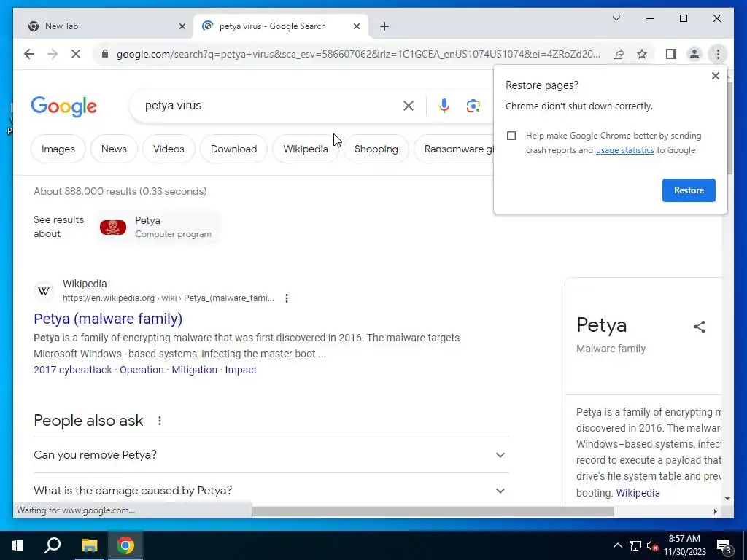Expand 'Can you remove Petya?' question

click(271, 455)
